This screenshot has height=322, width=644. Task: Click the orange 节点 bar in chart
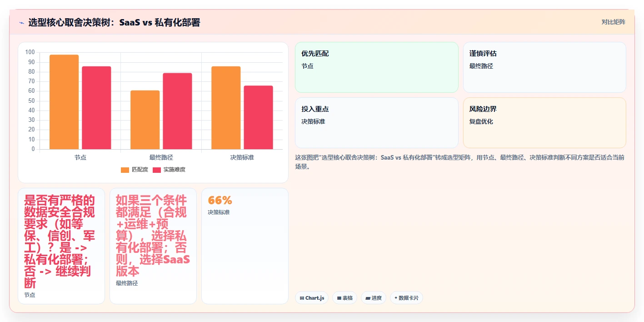click(x=64, y=102)
